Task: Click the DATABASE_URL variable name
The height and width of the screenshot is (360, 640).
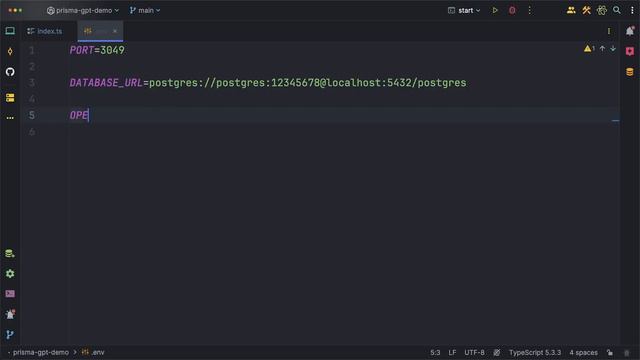Action: 106,83
